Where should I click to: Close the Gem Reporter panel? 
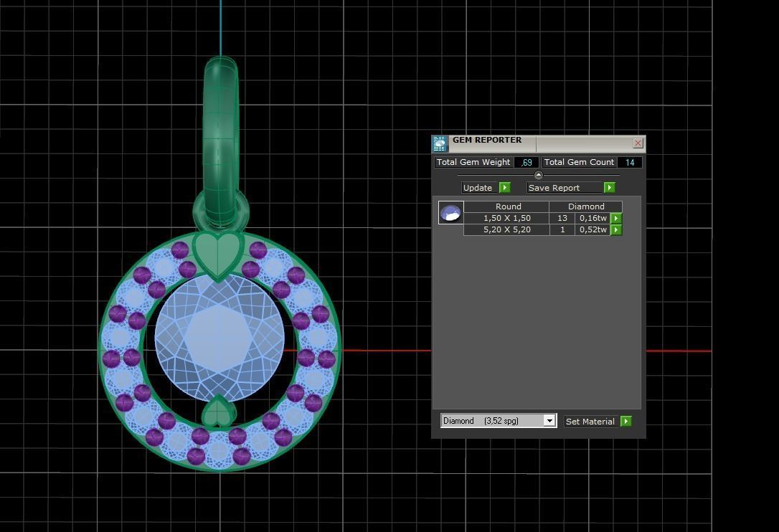(638, 143)
